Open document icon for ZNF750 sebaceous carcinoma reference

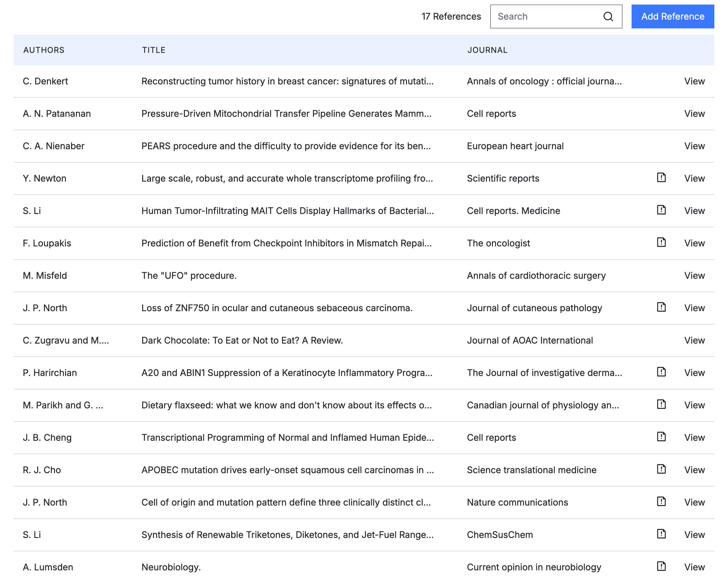point(661,307)
